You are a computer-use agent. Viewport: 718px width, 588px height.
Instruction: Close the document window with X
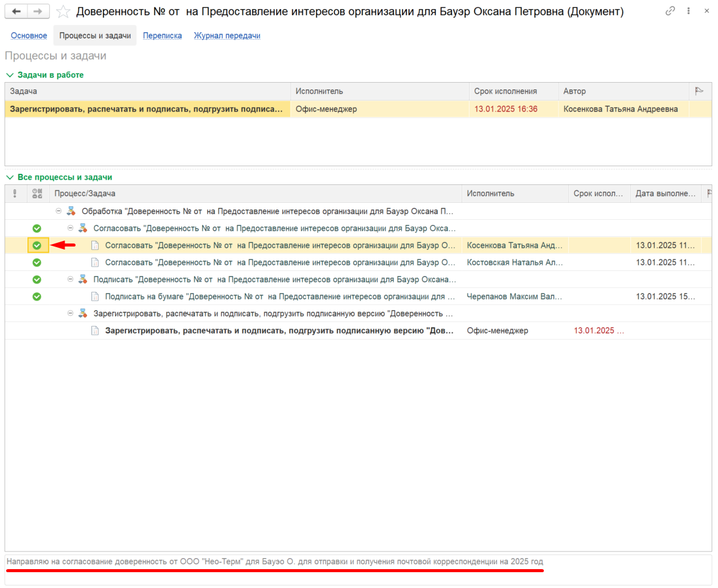[x=706, y=11]
